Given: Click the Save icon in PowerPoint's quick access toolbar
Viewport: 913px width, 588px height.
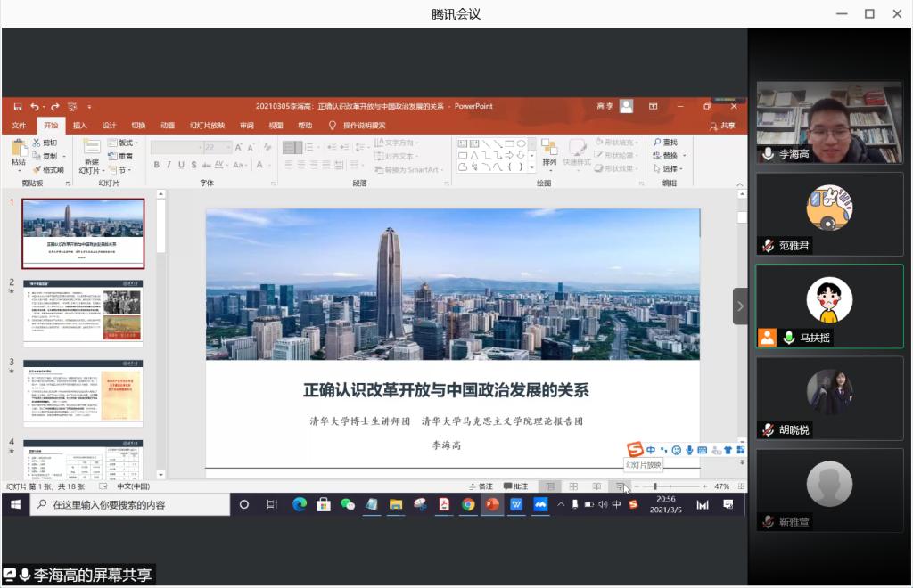Looking at the screenshot, I should [x=18, y=106].
